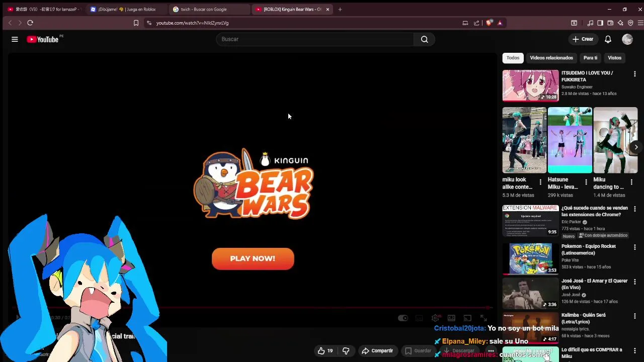Open YouTube notifications bell
Screen dimensions: 644x362
click(608, 39)
